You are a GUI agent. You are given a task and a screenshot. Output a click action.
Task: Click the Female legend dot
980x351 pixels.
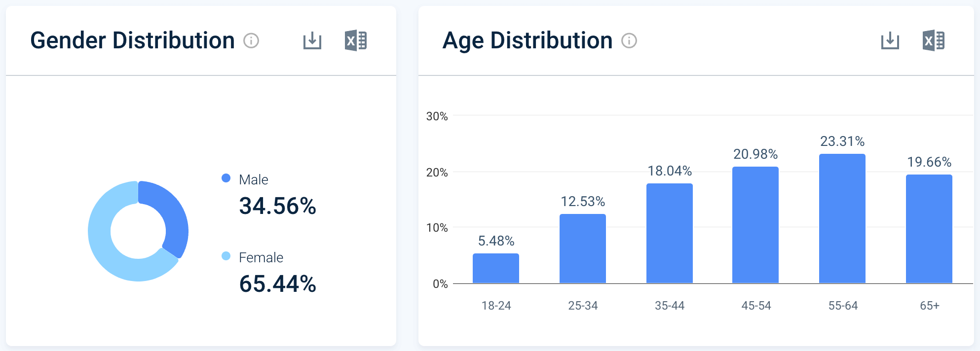(226, 256)
